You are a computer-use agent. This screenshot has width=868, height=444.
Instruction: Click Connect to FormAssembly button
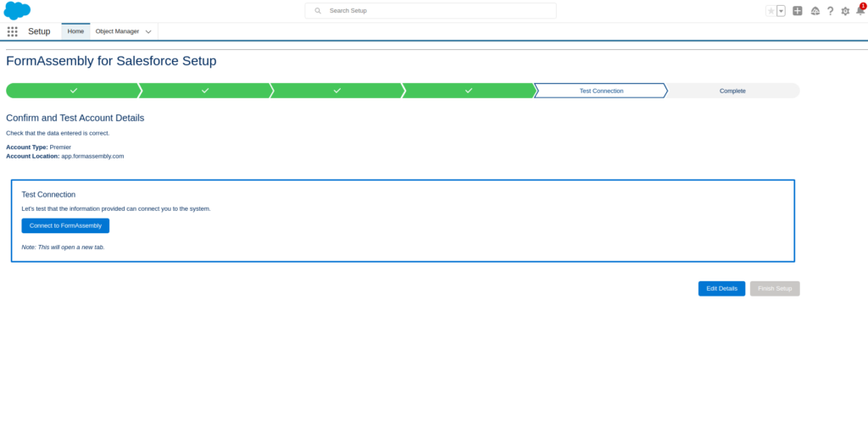tap(65, 225)
